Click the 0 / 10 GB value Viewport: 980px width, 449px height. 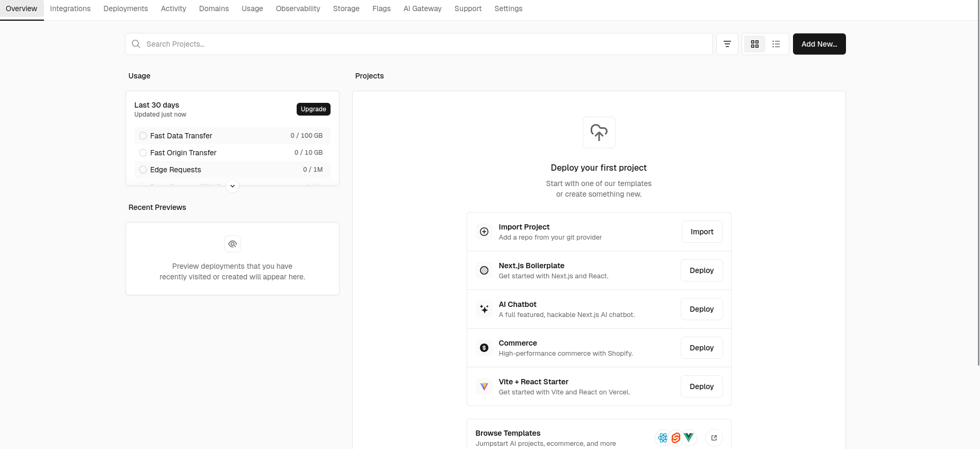(308, 153)
